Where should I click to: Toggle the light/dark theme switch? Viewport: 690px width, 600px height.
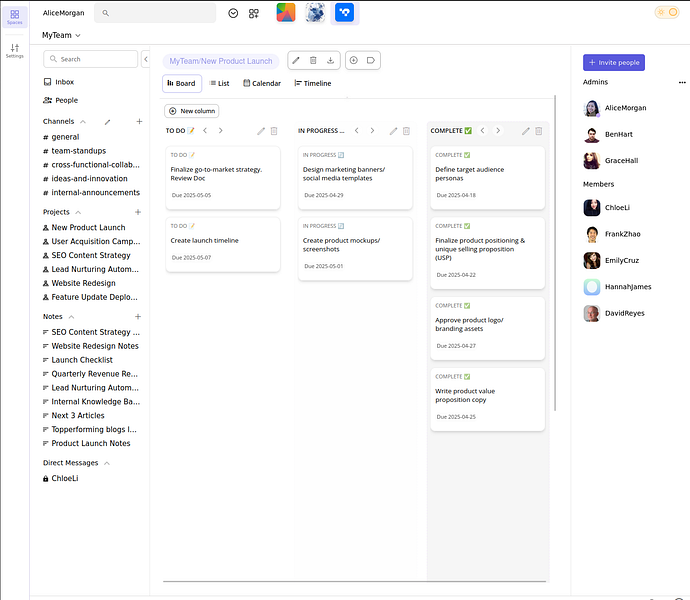pos(667,12)
